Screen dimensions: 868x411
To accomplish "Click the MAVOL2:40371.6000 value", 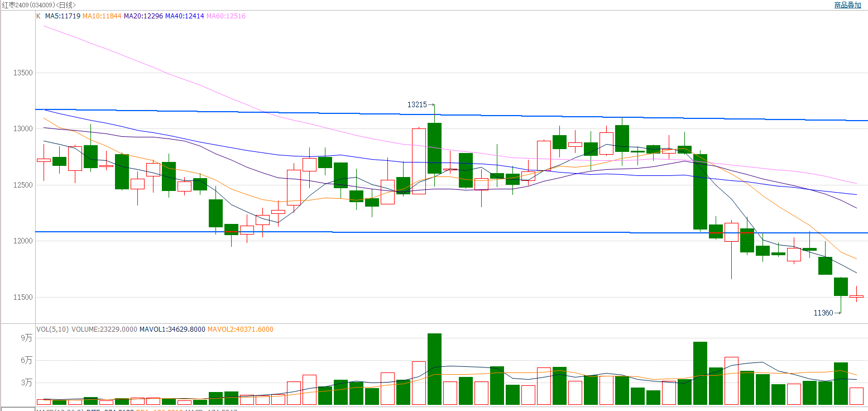I will pyautogui.click(x=241, y=329).
